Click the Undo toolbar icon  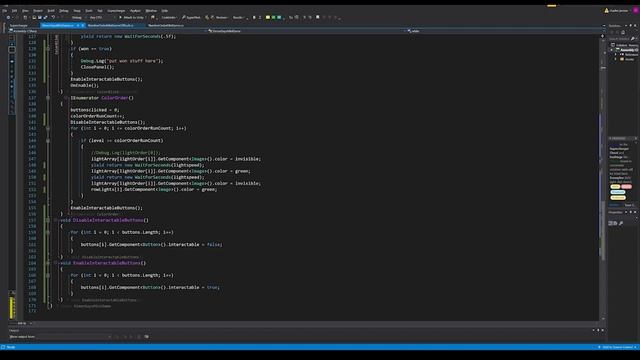pos(53,18)
